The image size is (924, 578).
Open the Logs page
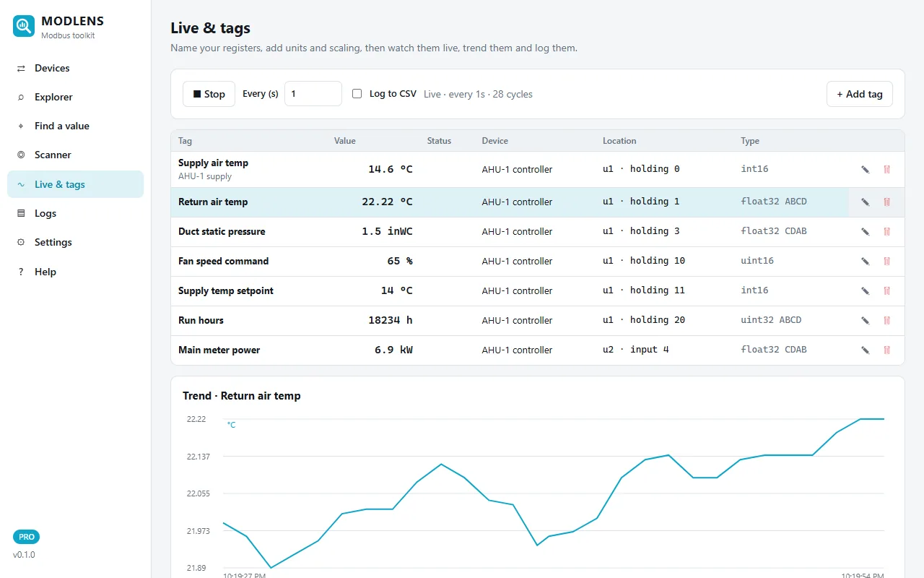75,213
